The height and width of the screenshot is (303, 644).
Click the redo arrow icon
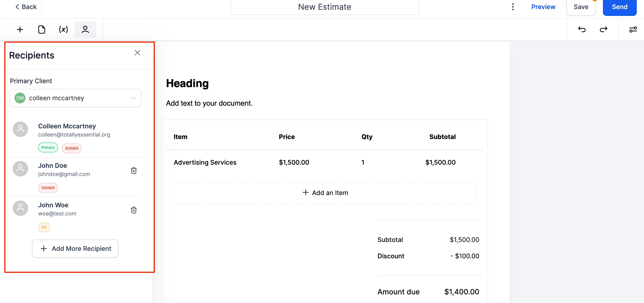click(603, 29)
